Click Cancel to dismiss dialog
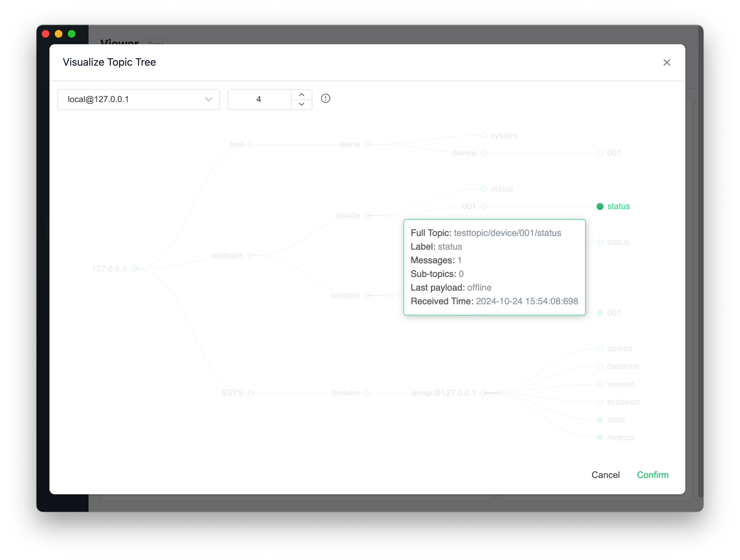The width and height of the screenshot is (740, 560). pos(605,475)
